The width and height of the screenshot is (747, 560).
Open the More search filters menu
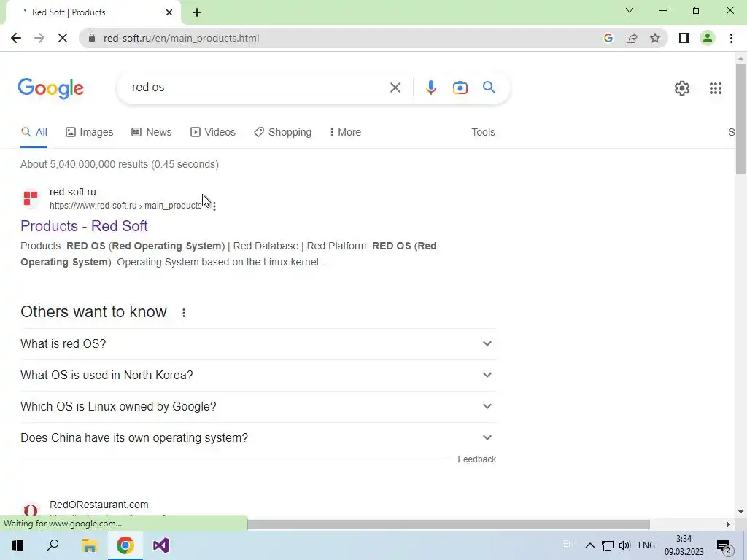click(345, 133)
